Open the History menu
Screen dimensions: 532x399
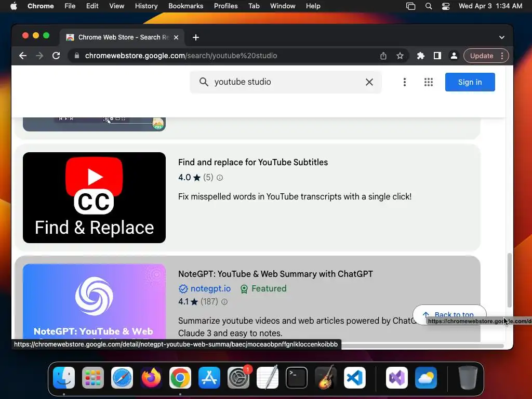click(x=146, y=6)
